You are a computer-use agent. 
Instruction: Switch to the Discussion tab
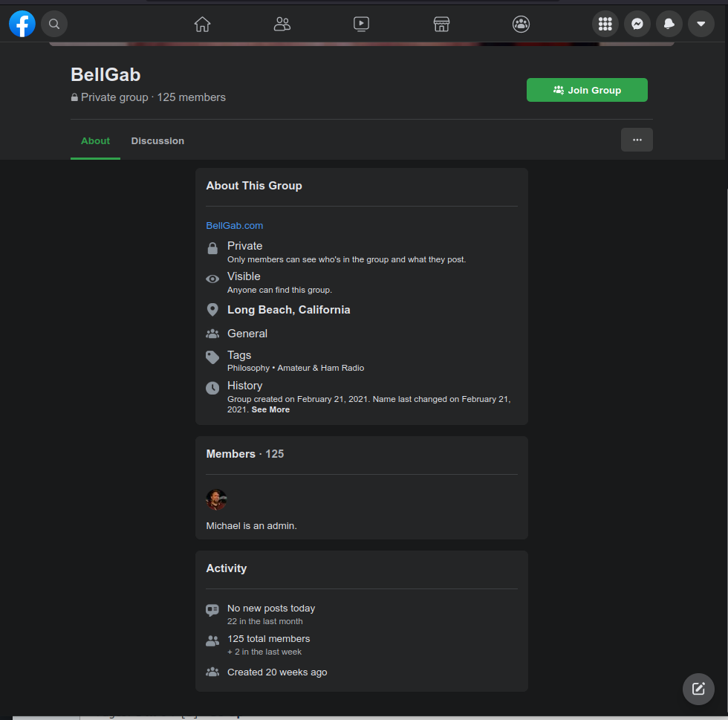tap(157, 140)
